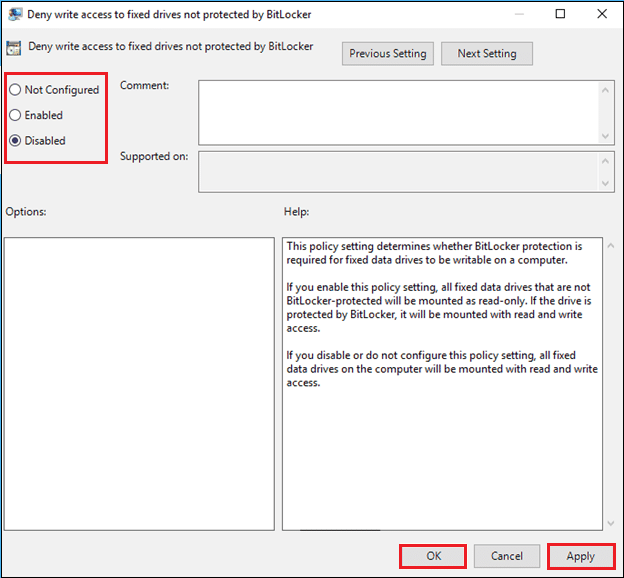
Task: Click the Comment box scroll up arrow
Action: point(606,89)
